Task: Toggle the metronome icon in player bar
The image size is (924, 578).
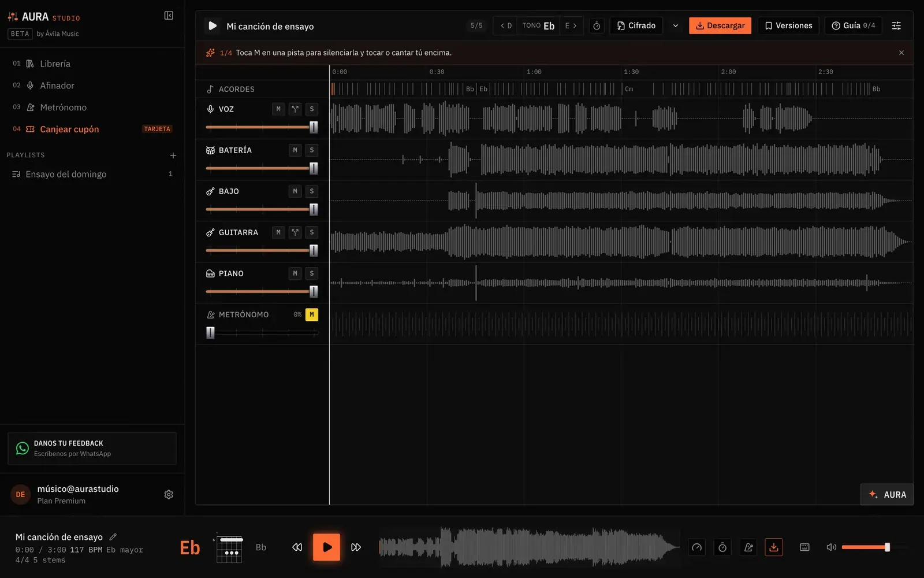Action: 748,547
